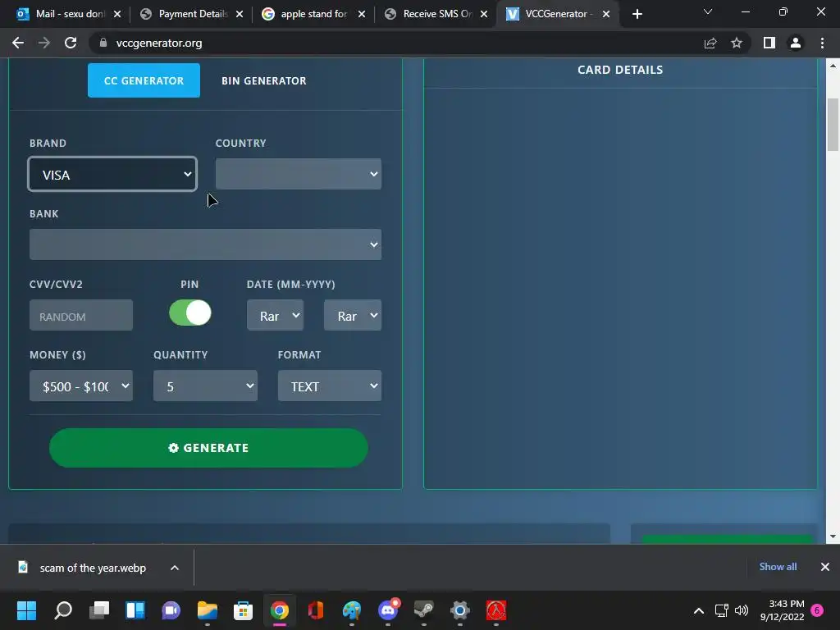Close the downloads bar
Screen dimensions: 840x630
(825, 567)
